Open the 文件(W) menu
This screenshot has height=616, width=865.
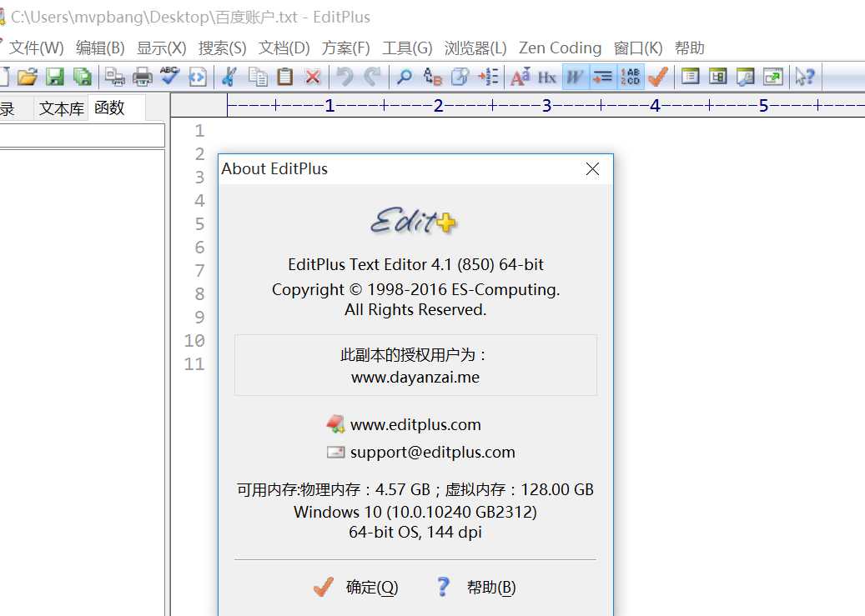(37, 48)
